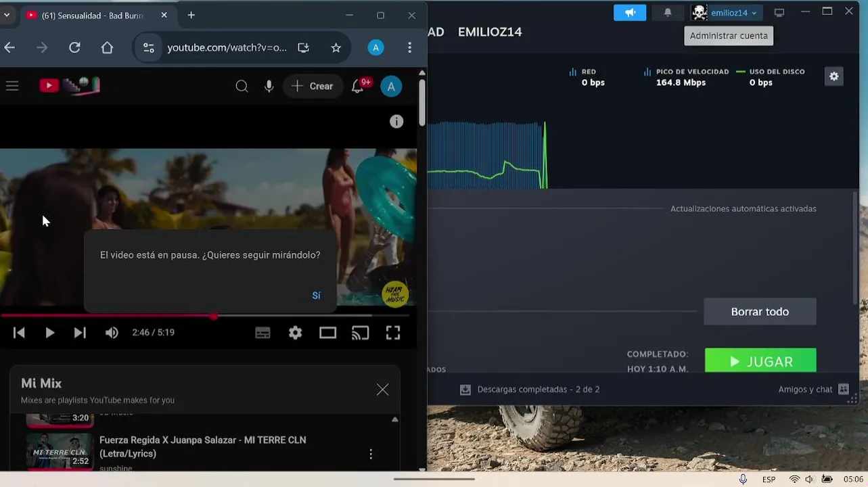Change ESP keyboard language in taskbar
The width and height of the screenshot is (868, 487).
coord(769,479)
